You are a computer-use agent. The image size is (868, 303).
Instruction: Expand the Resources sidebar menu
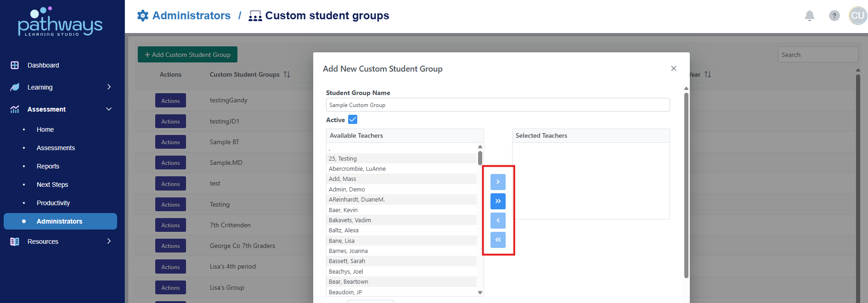coord(109,241)
